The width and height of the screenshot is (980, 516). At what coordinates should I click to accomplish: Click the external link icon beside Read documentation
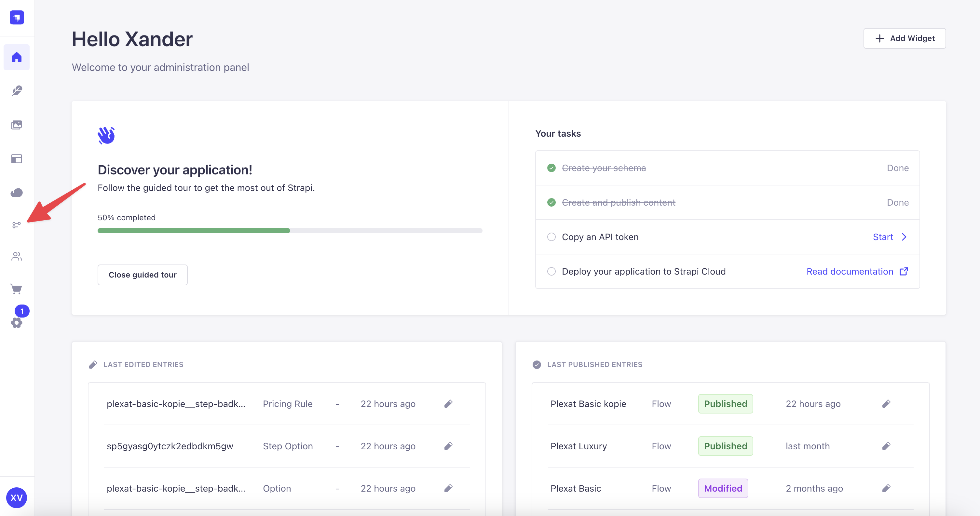pyautogui.click(x=904, y=271)
